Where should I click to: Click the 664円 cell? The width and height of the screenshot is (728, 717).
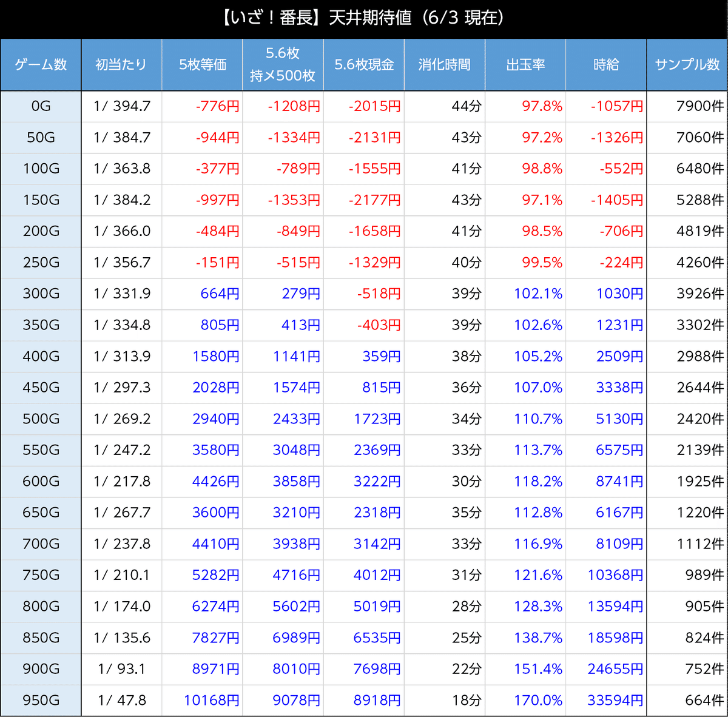coord(202,294)
